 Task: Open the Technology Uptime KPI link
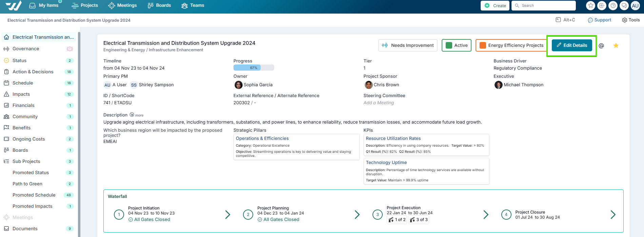pyautogui.click(x=386, y=163)
